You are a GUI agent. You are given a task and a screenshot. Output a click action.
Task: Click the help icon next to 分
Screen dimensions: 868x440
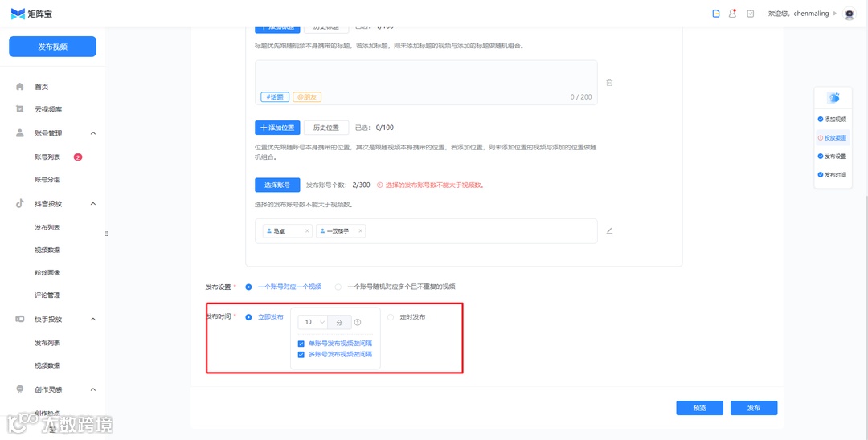click(358, 322)
